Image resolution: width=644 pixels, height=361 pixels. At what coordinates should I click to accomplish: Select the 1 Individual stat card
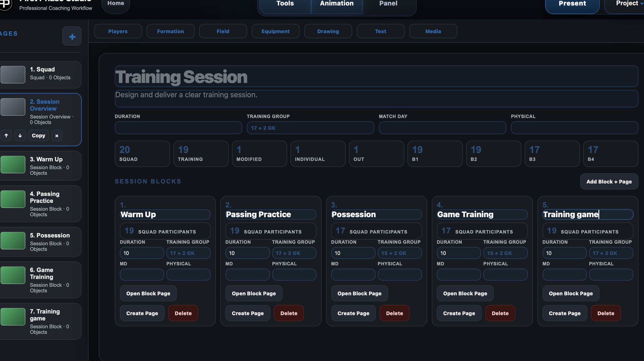(x=318, y=154)
